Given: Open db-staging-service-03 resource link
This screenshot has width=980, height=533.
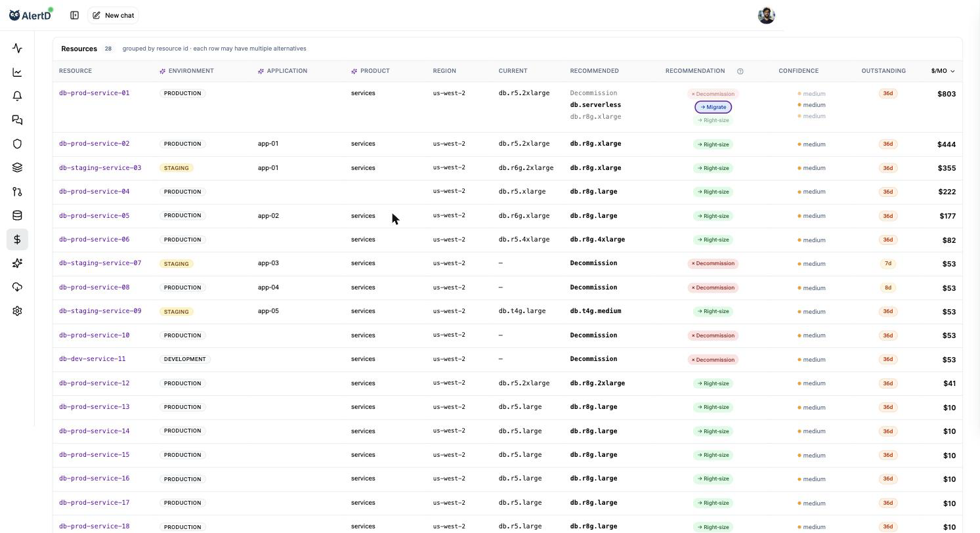Looking at the screenshot, I should tap(100, 168).
